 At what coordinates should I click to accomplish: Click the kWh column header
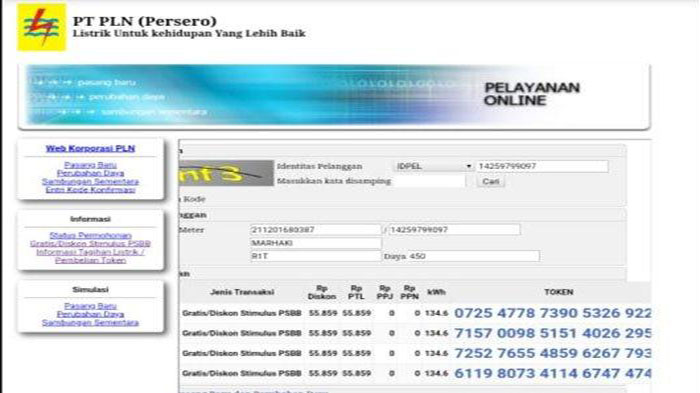click(x=436, y=292)
